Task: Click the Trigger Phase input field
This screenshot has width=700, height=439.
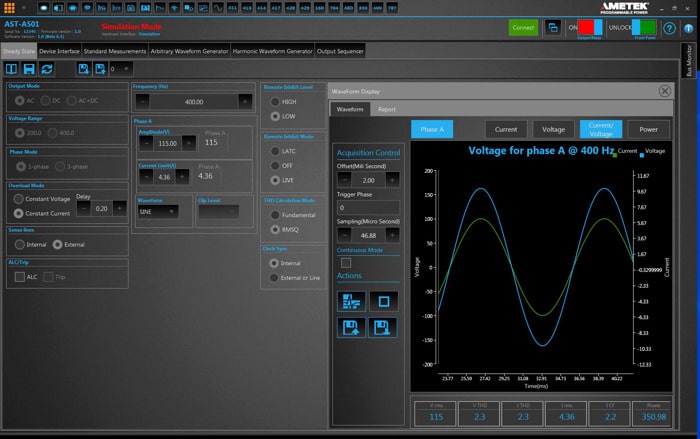Action: tap(367, 208)
